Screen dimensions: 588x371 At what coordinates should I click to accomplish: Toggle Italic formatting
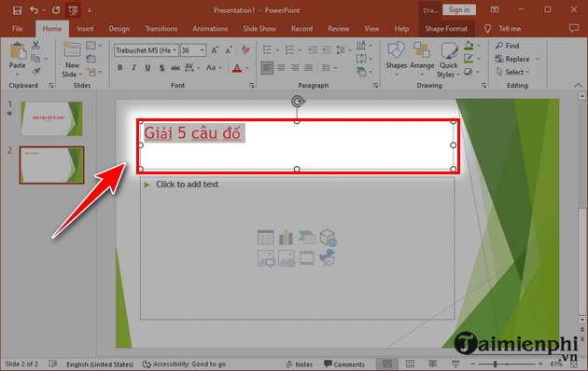[x=133, y=68]
